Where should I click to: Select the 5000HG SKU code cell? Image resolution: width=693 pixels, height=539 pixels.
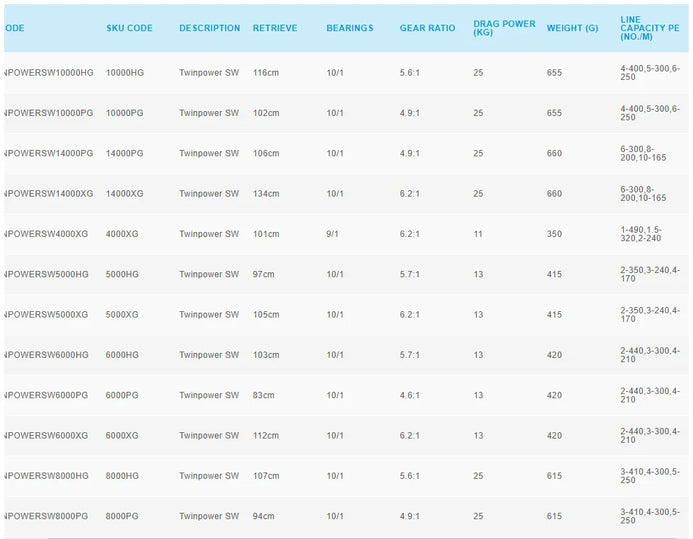[x=124, y=274]
